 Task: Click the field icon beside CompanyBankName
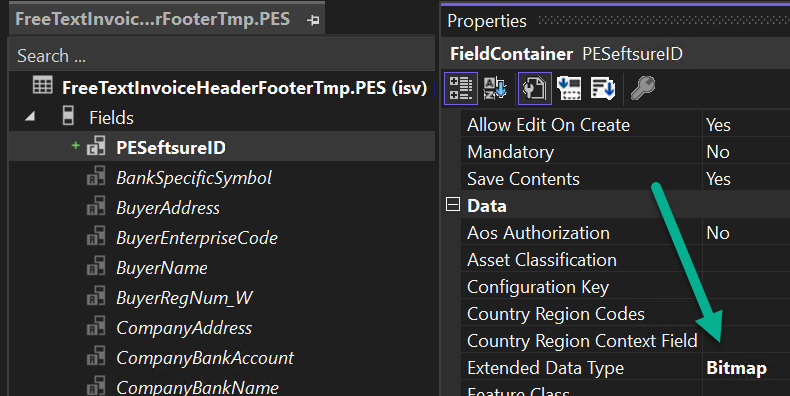96,386
